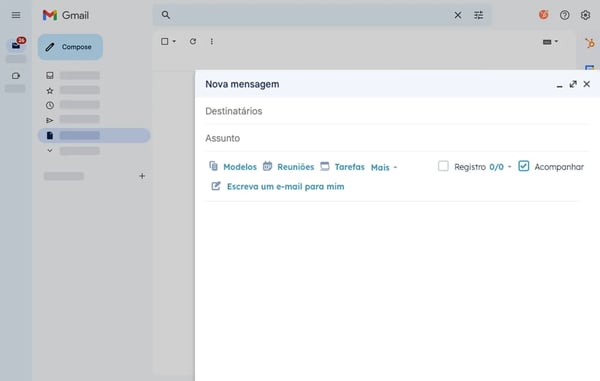Viewport: 600px width, 381px height.
Task: Open the input tools keyboard dropdown
Action: [x=550, y=42]
